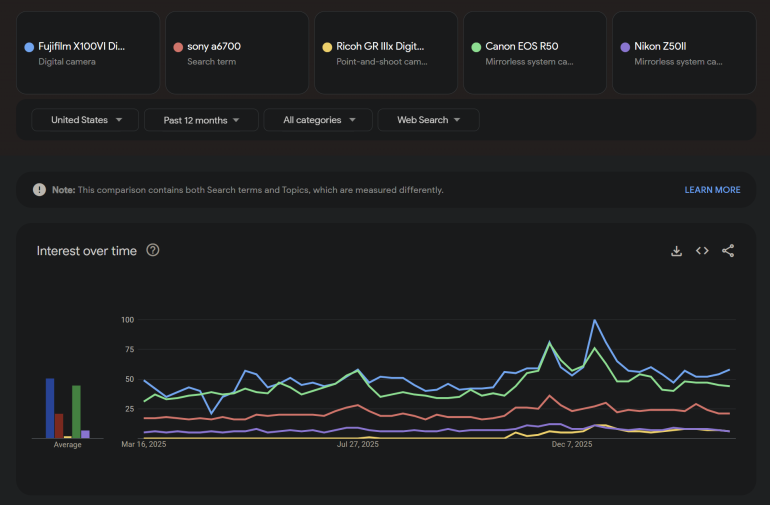Open the Web Search type dropdown
Screen dimensions: 770x505
[x=428, y=120]
